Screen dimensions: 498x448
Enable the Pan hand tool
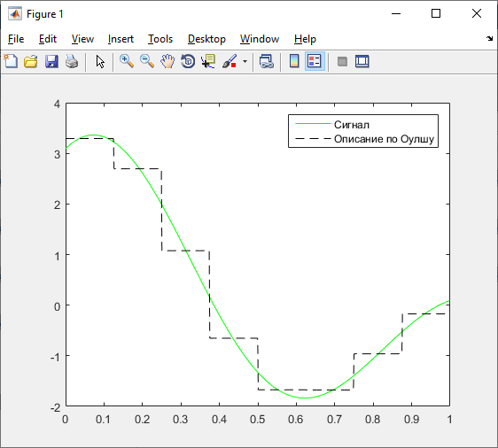pos(167,61)
